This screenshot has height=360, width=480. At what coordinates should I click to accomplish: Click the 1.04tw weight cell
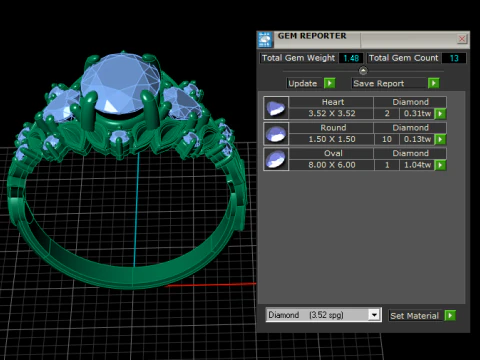pos(417,165)
